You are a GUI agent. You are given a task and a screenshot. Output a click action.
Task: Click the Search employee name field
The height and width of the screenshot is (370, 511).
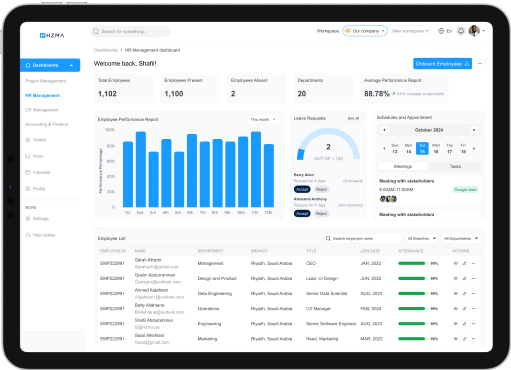(363, 238)
